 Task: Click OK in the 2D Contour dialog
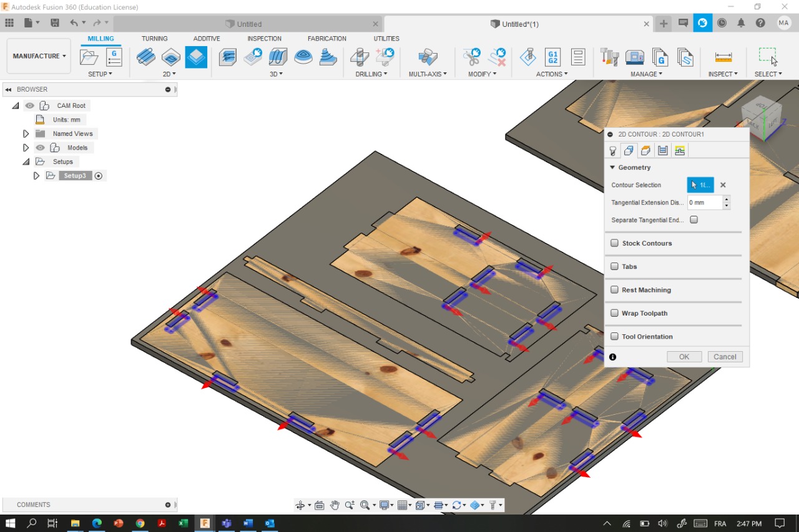[684, 357]
